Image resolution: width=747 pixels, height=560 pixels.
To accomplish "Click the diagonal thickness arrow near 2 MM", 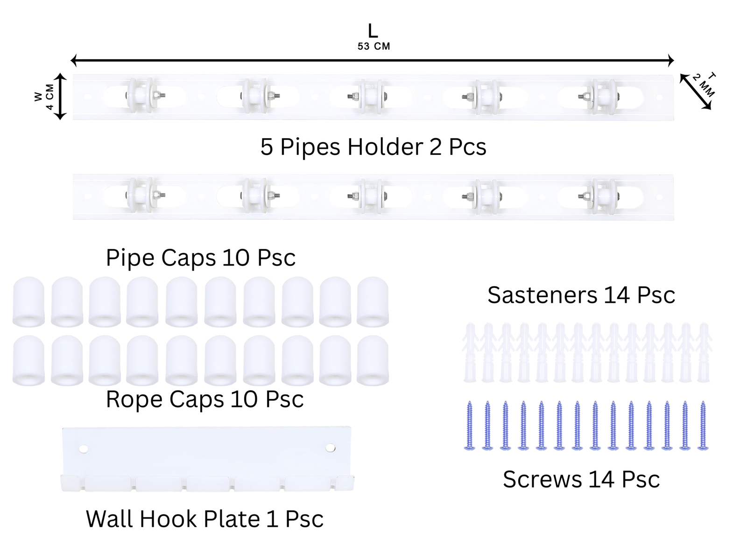I will click(695, 92).
